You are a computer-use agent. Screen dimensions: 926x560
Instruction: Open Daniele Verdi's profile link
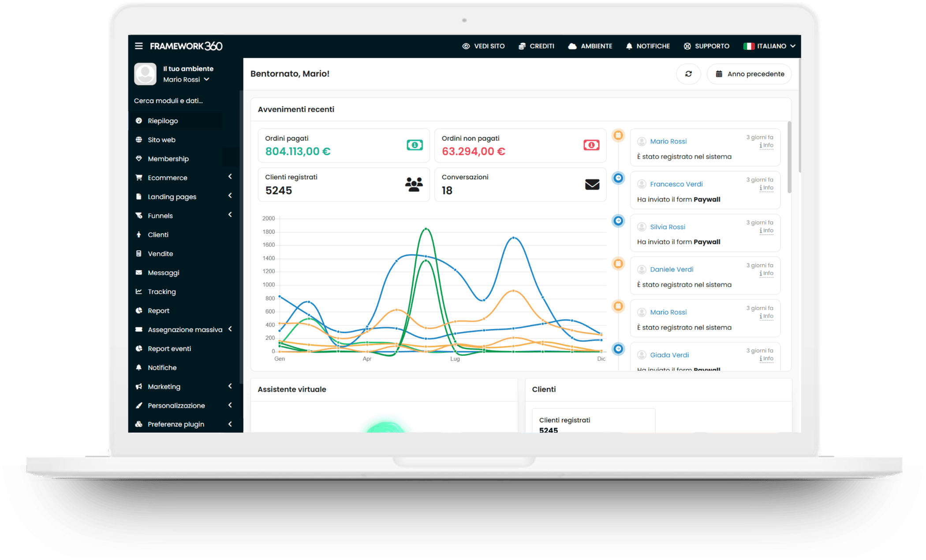[x=671, y=269]
